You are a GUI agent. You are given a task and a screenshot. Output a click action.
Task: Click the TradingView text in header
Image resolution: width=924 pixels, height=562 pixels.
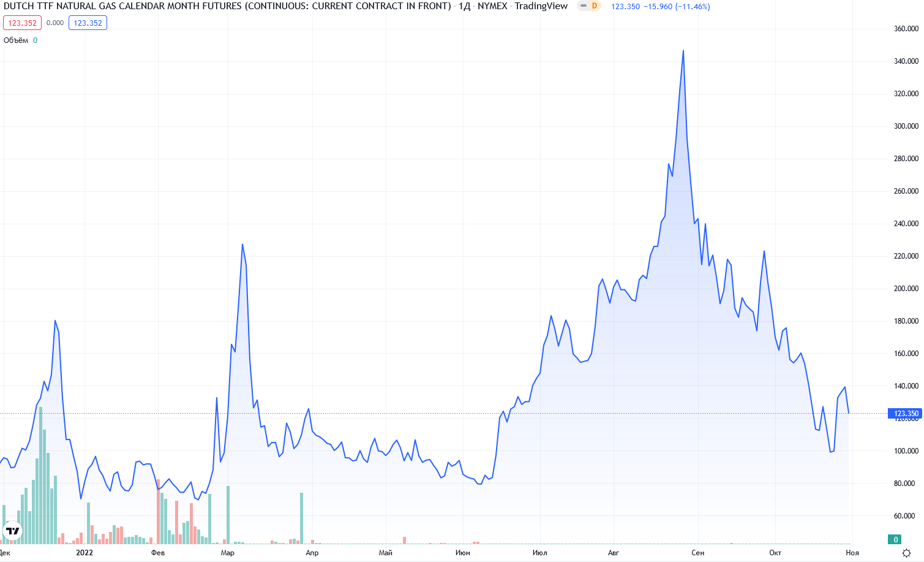541,6
